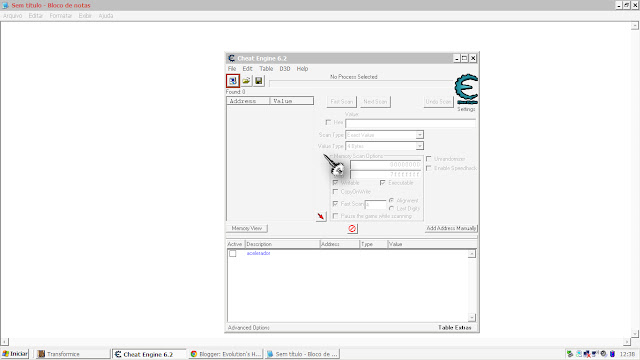
Task: Click the Address column header in results
Action: [249, 101]
